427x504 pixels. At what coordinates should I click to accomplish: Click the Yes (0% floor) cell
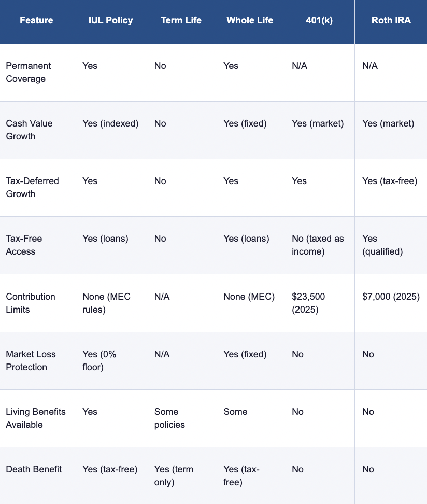pyautogui.click(x=99, y=360)
